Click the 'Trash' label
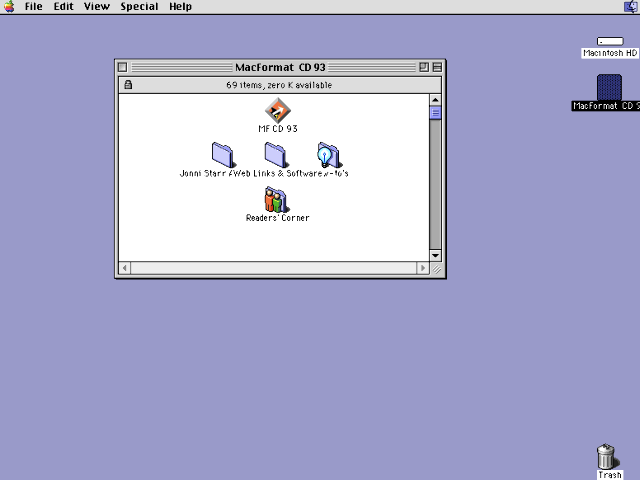 (x=610, y=475)
